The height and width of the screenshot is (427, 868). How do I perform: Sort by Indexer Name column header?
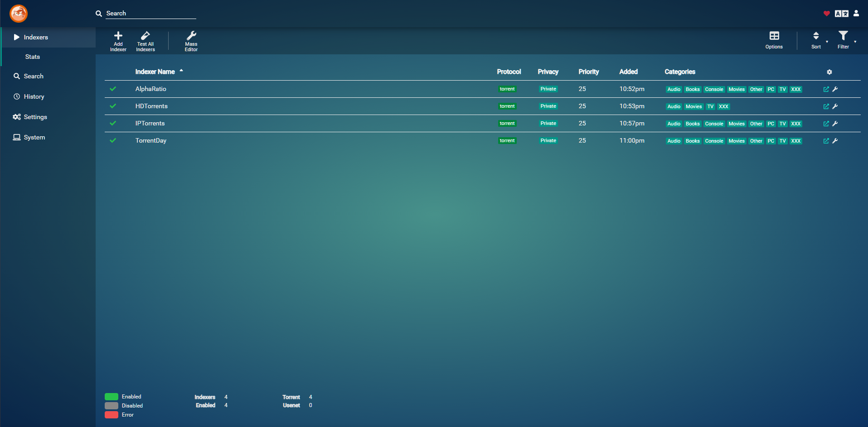pos(155,72)
